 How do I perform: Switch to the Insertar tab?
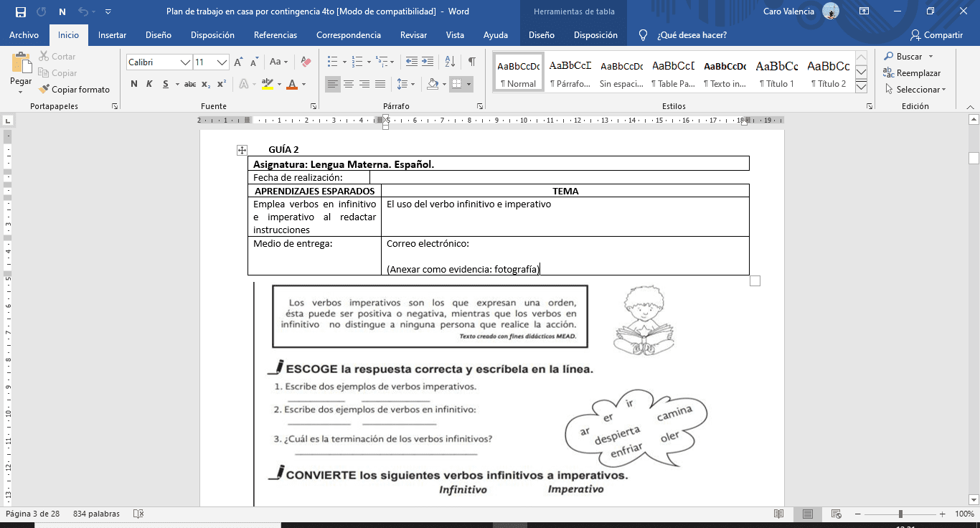112,35
